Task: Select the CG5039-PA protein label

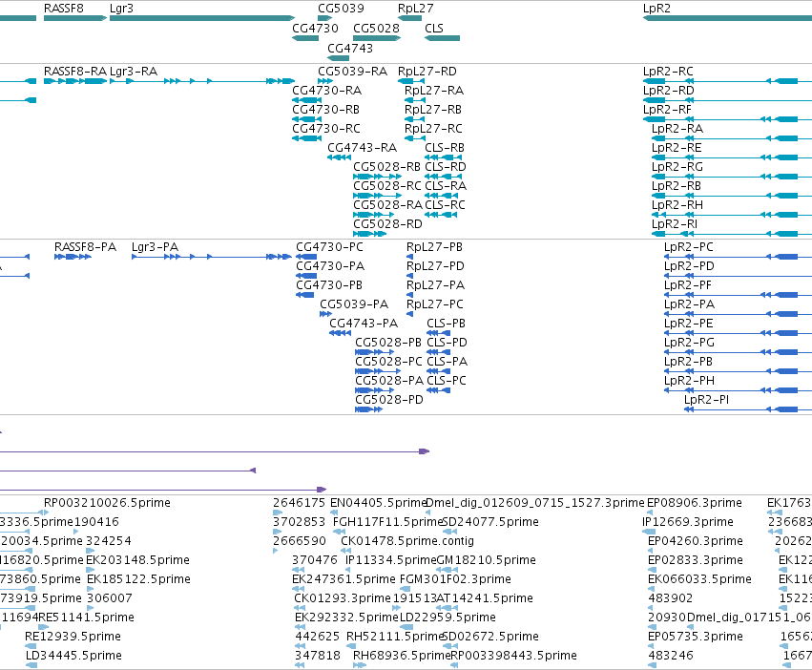Action: [x=354, y=304]
